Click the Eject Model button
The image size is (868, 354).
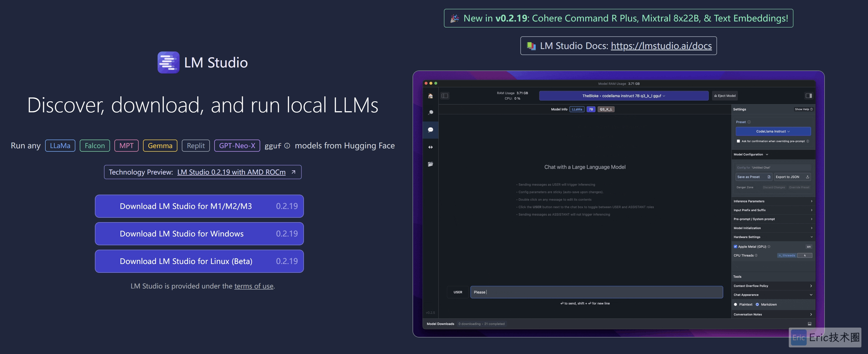pos(725,96)
